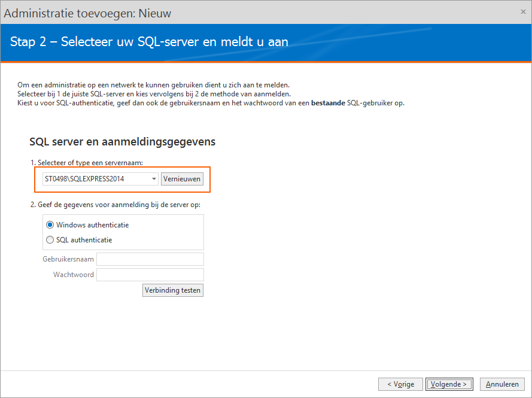Click the 'SQL server en aanmeldingsgegevens' heading

(123, 141)
